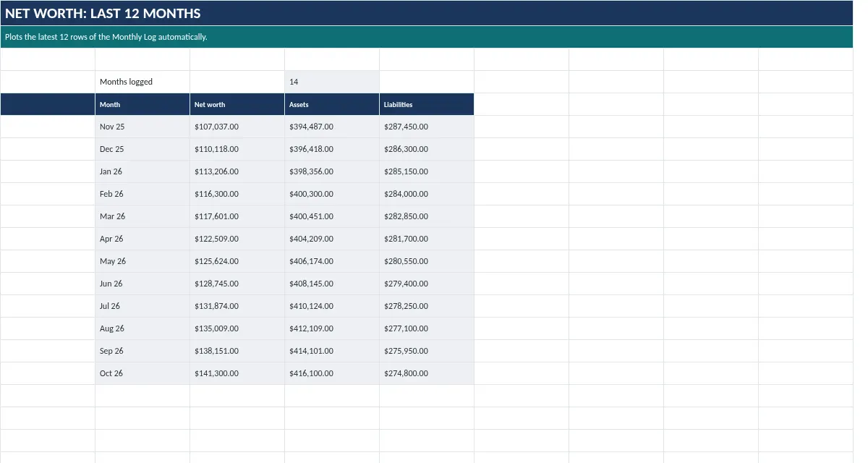Select the "NET WORTH: LAST 12 MONTHS" title cell

click(427, 13)
